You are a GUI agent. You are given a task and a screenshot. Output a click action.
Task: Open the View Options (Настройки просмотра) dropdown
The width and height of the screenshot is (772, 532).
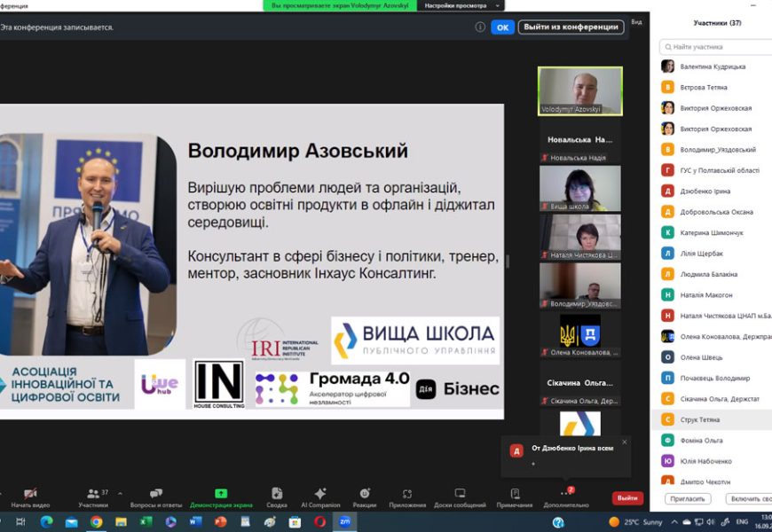click(x=461, y=5)
